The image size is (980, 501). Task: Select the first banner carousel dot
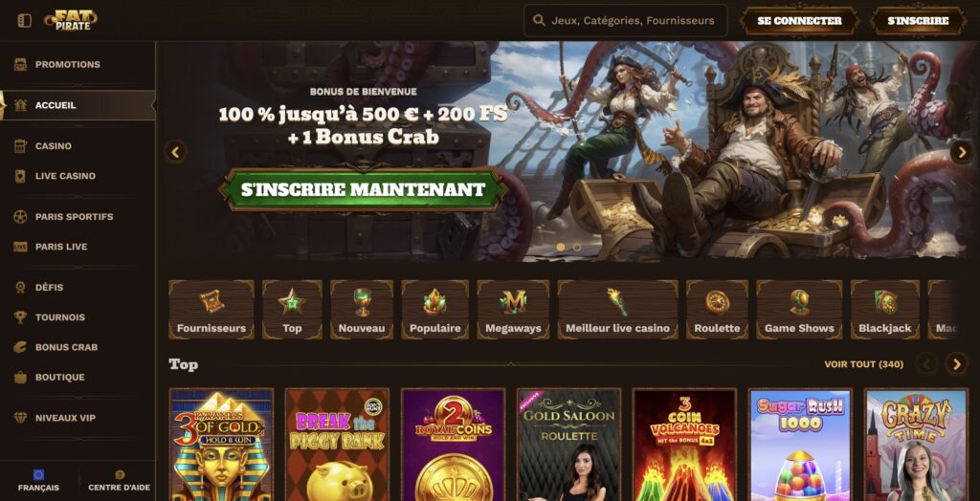pos(561,248)
